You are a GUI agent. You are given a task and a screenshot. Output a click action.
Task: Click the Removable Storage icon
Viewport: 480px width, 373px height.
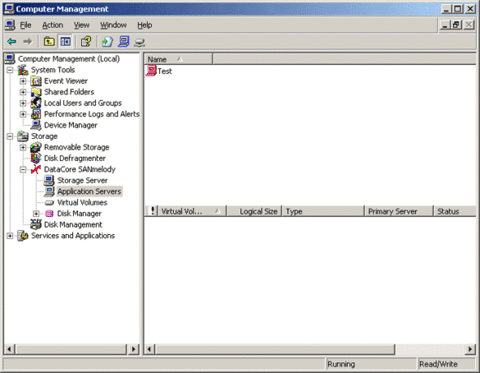click(36, 147)
